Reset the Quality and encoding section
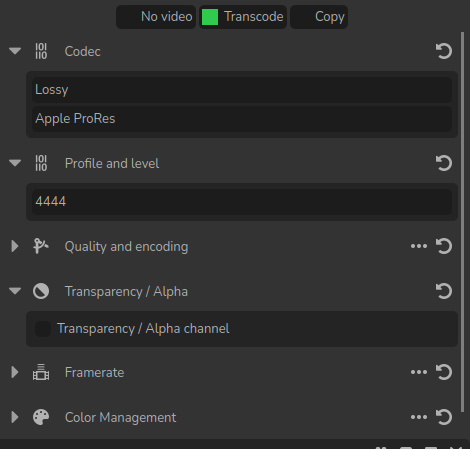 coord(444,246)
